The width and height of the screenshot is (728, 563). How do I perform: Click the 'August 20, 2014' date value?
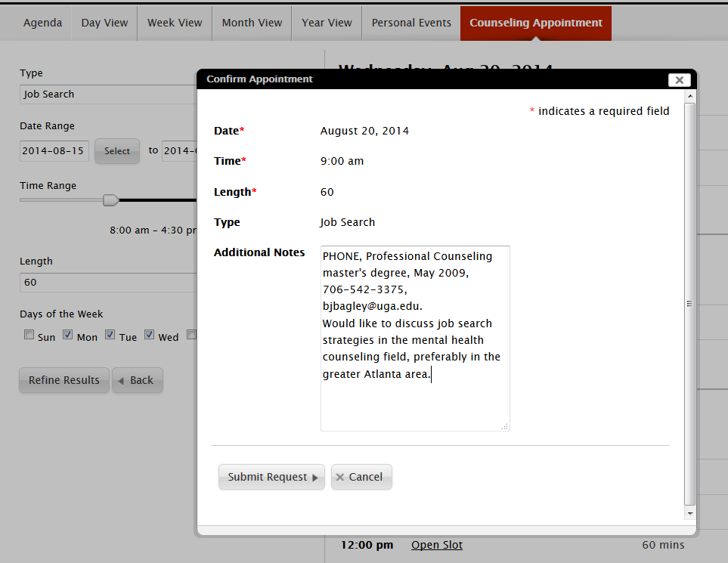(364, 131)
